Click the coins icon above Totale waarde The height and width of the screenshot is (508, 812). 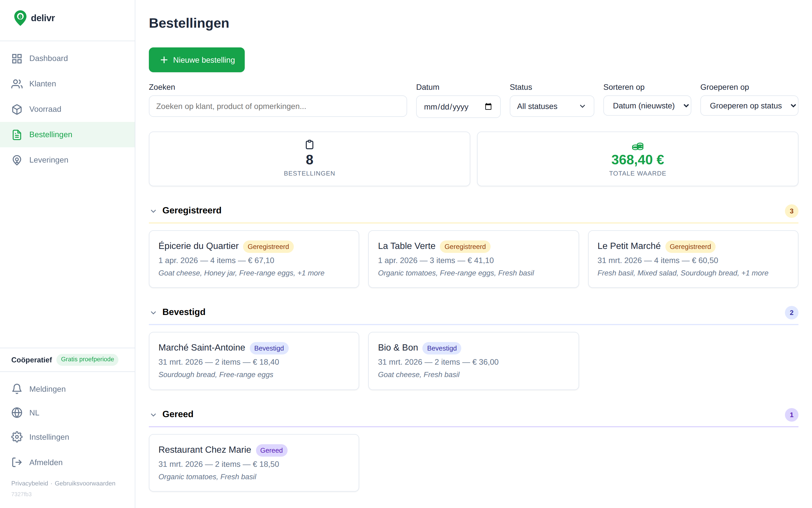pos(637,146)
